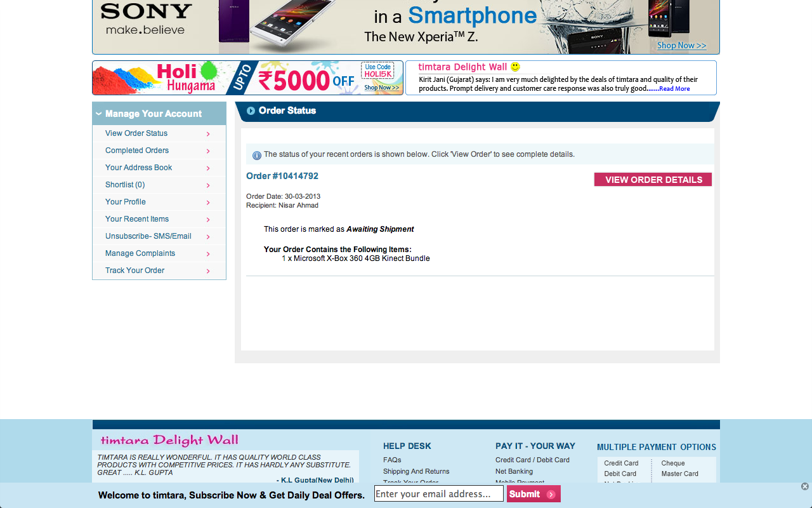Open Order #10414792 link

(x=282, y=176)
